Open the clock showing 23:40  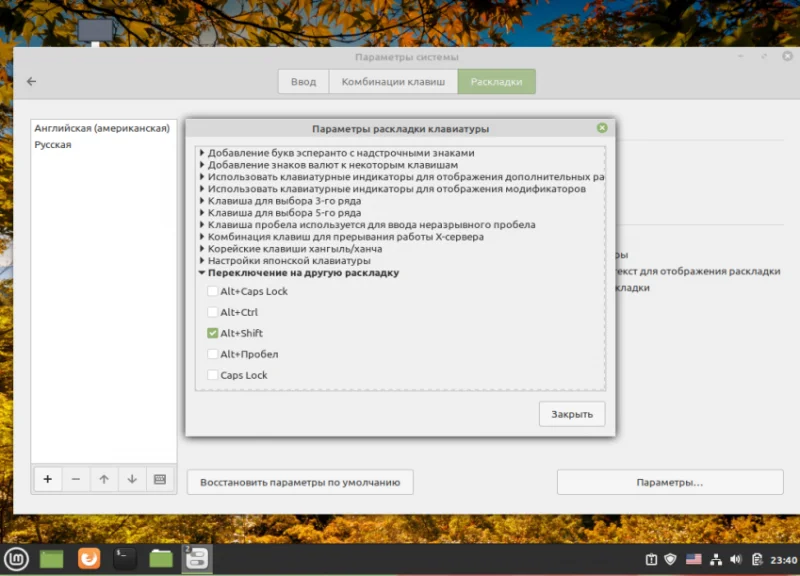coord(783,560)
